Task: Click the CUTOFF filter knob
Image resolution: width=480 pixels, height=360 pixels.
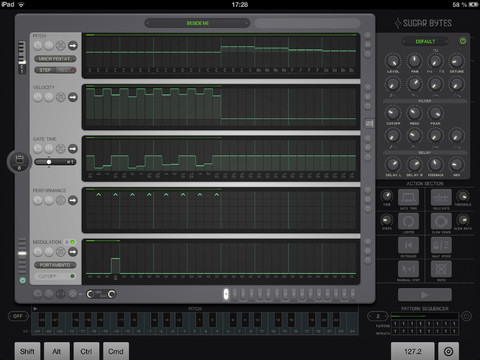Action: coord(393,113)
